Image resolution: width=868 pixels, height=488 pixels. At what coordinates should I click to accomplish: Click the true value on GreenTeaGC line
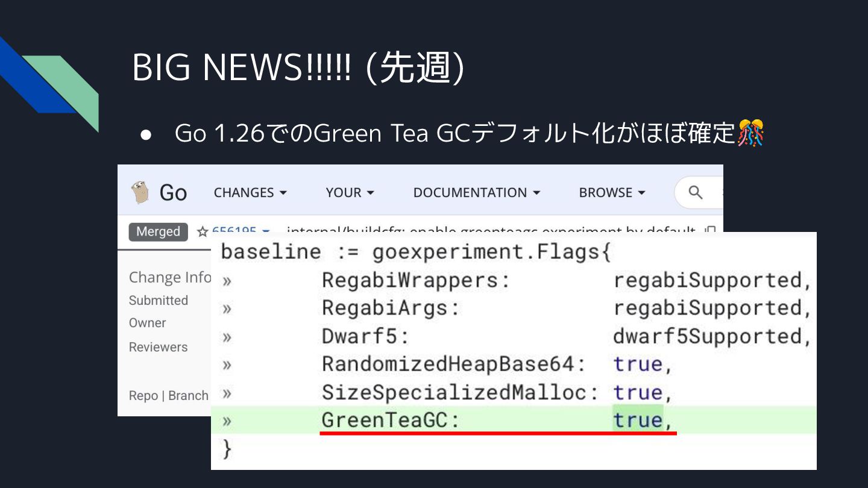click(638, 420)
